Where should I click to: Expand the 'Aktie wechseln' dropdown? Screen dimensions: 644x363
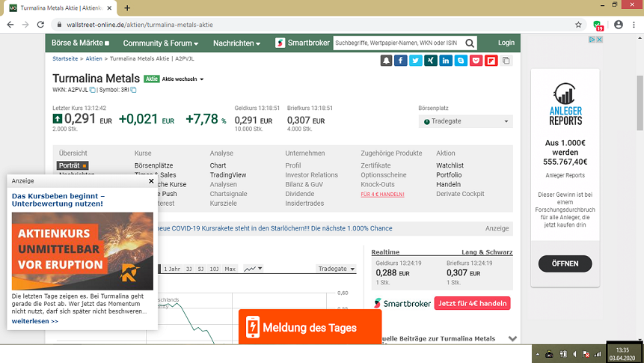[x=183, y=79]
